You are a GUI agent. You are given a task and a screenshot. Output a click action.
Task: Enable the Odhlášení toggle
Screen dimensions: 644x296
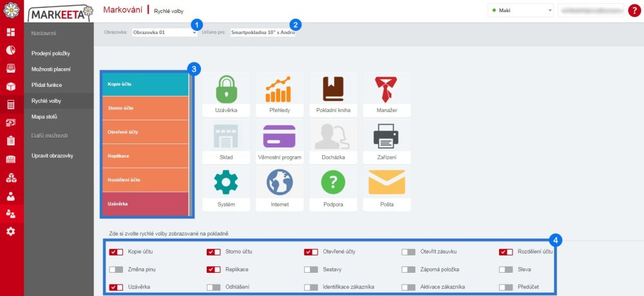214,288
